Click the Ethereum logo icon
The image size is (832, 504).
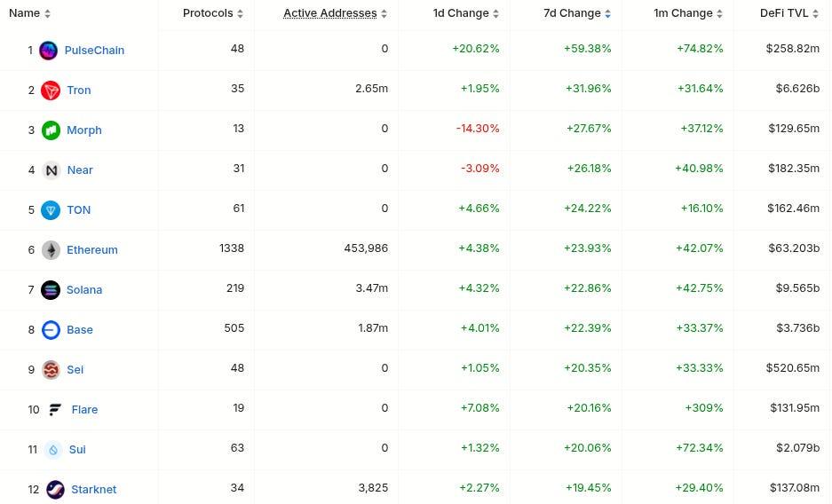point(51,250)
